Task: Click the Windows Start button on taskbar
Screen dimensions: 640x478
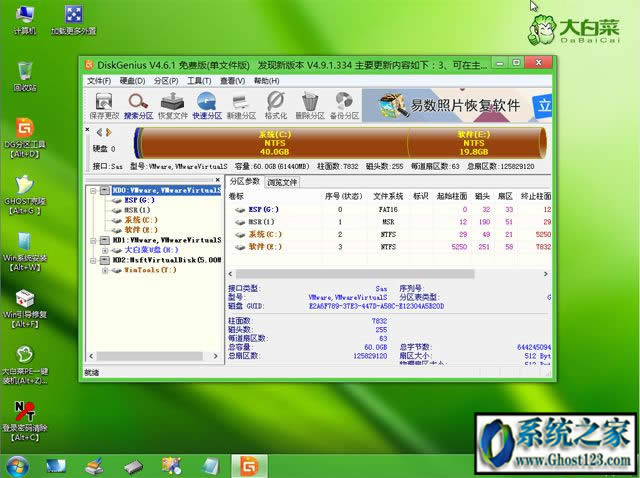Action: tap(17, 465)
